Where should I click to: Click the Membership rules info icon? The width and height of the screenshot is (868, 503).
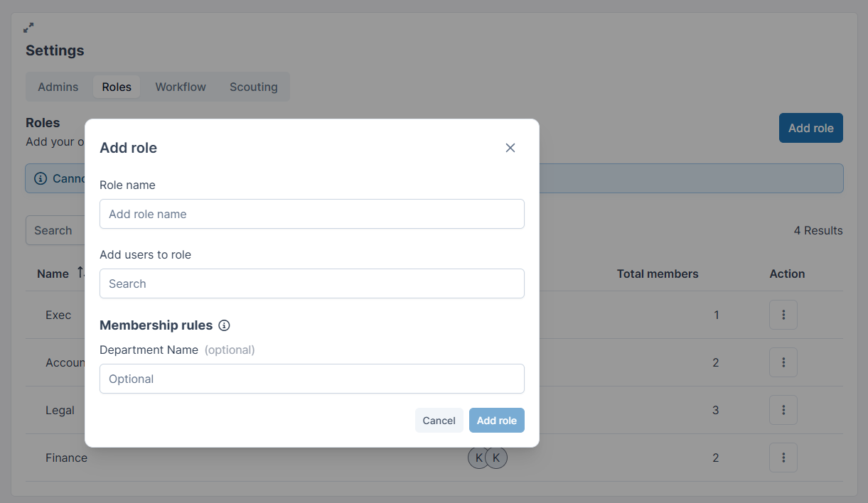point(224,325)
